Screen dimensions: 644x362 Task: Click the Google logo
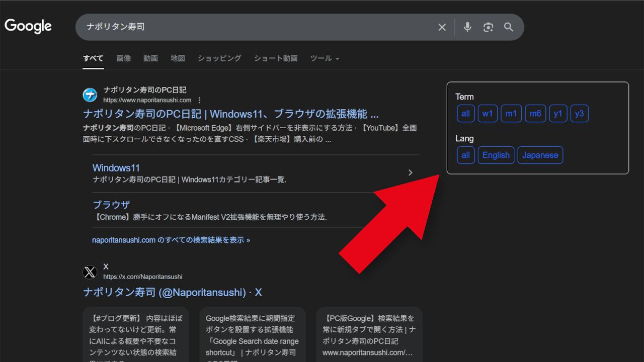(28, 26)
